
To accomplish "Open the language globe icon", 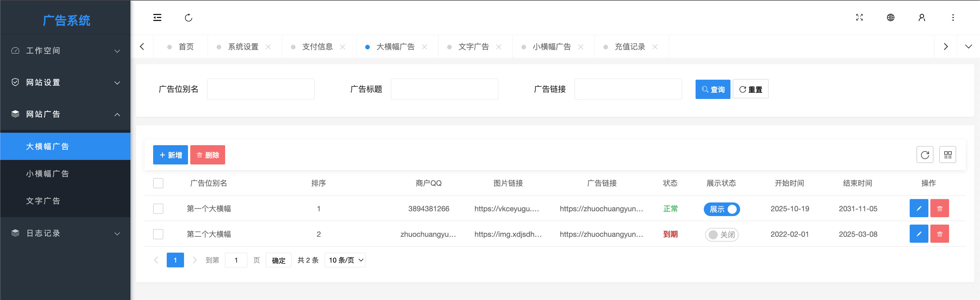I will (891, 18).
